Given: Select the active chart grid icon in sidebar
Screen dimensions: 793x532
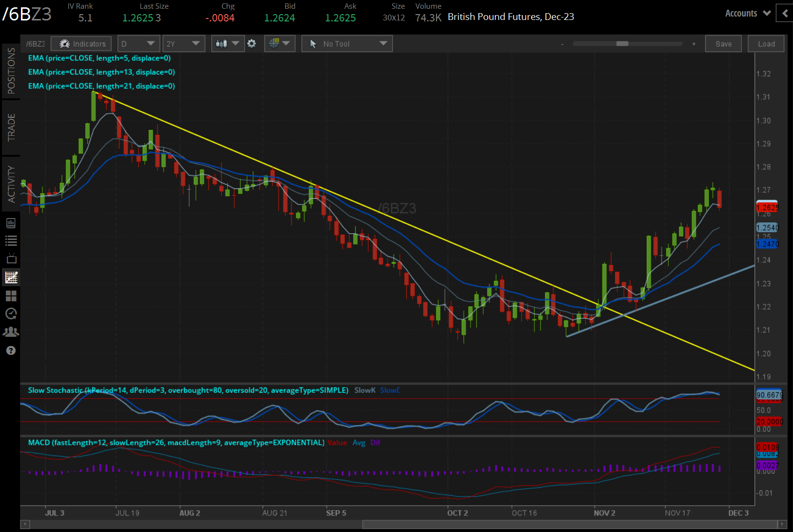Looking at the screenshot, I should coord(11,277).
